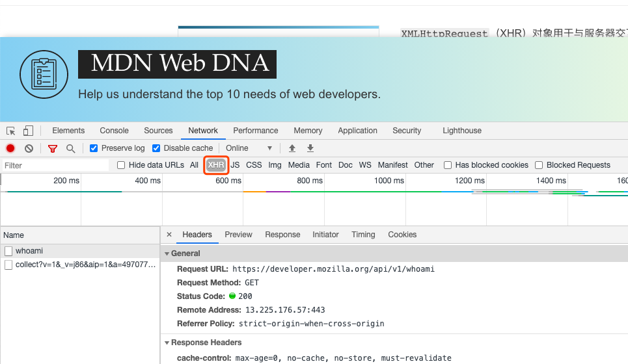The width and height of the screenshot is (628, 364).
Task: Open the network search magnifier
Action: [70, 148]
